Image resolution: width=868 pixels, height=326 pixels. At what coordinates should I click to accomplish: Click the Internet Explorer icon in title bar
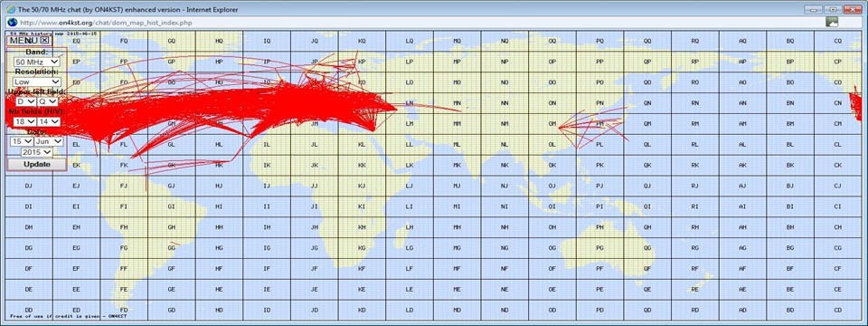(x=11, y=9)
